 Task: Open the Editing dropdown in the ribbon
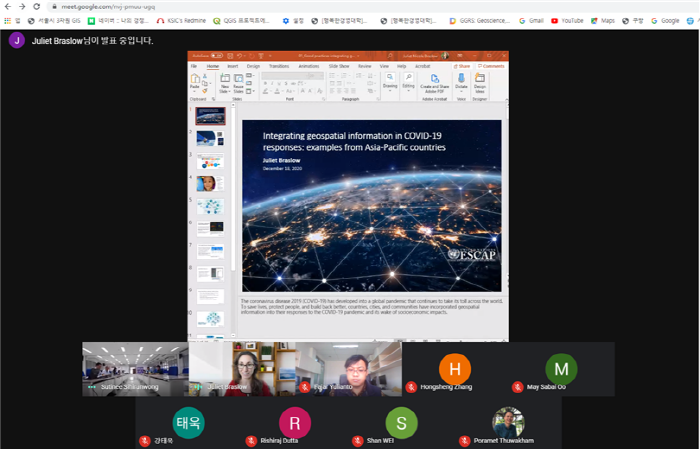[408, 82]
